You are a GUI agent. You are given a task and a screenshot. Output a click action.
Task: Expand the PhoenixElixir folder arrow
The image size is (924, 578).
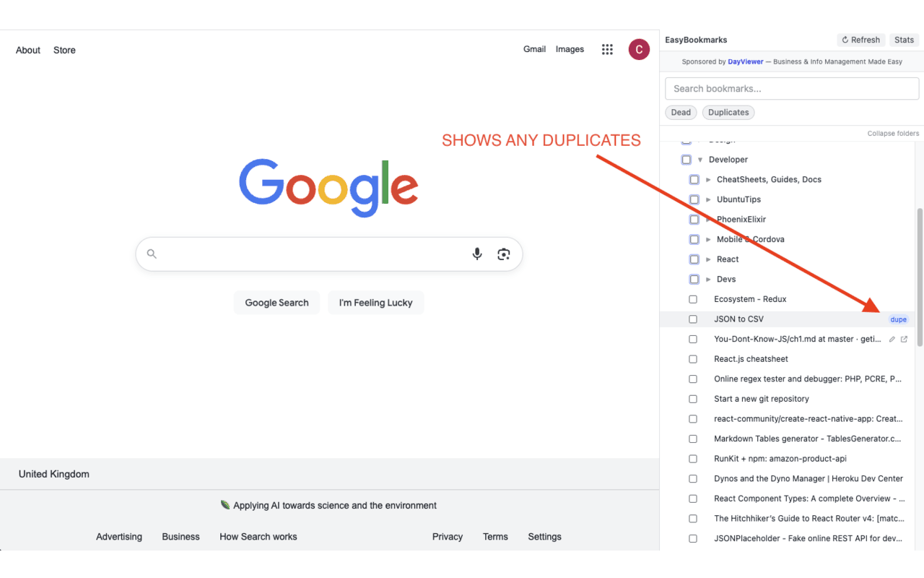coord(708,220)
